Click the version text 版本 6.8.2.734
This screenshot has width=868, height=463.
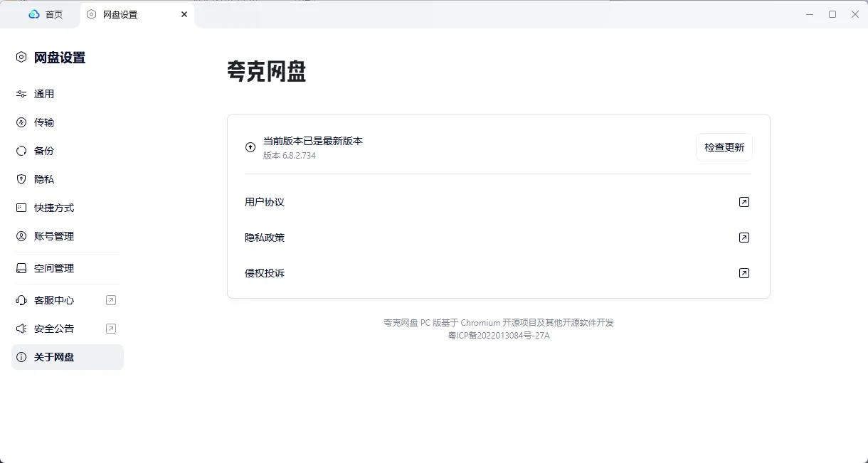click(x=290, y=155)
